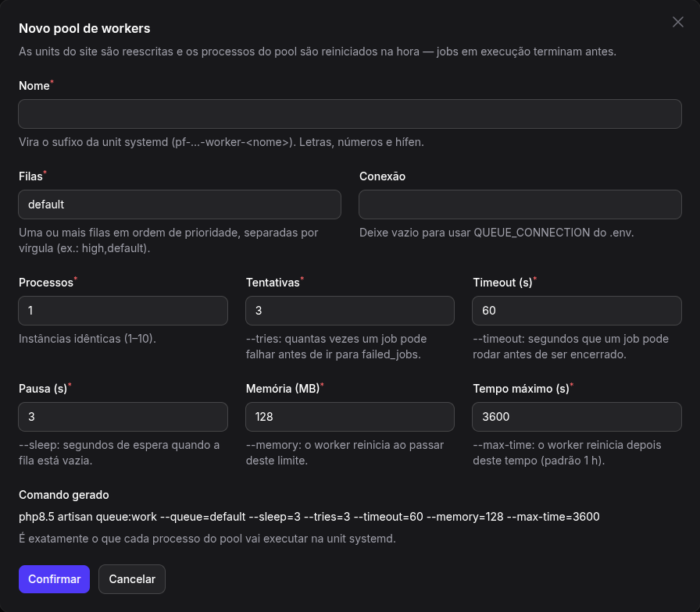
Task: Click the dialog description about units reescritas
Action: (x=317, y=52)
